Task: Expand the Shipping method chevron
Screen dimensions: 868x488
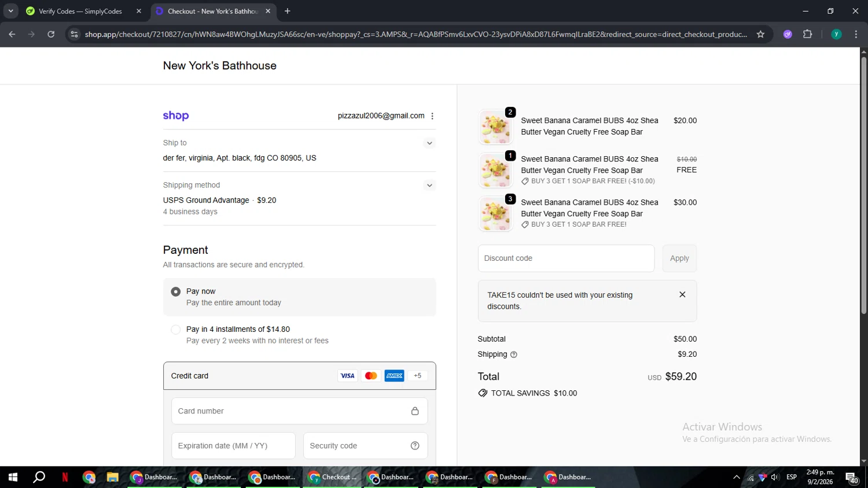Action: point(429,186)
